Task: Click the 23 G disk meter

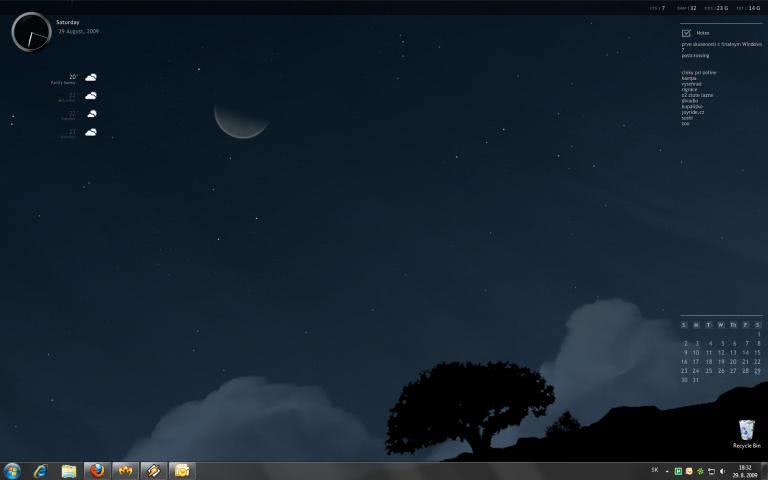Action: [716, 8]
